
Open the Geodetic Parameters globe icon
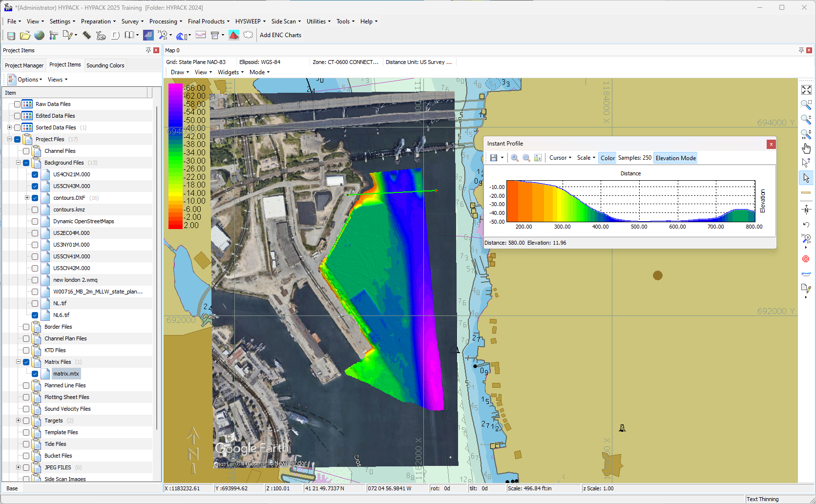pyautogui.click(x=40, y=35)
